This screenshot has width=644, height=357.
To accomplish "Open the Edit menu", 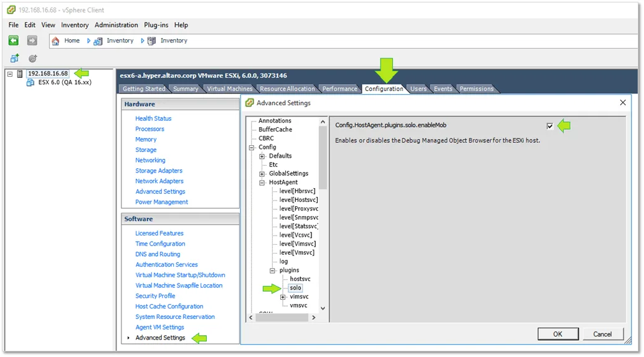I will pos(30,25).
